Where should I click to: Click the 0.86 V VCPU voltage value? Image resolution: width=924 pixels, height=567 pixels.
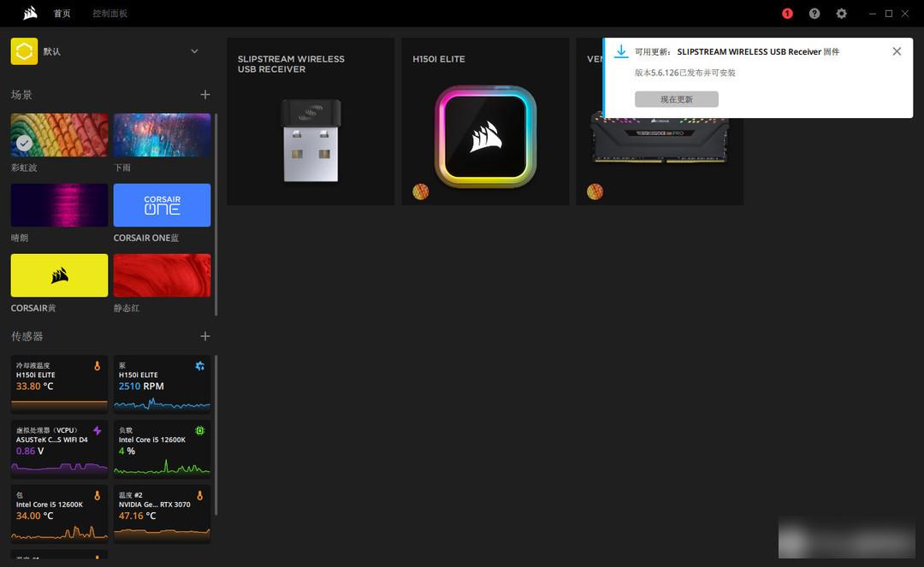tap(30, 451)
